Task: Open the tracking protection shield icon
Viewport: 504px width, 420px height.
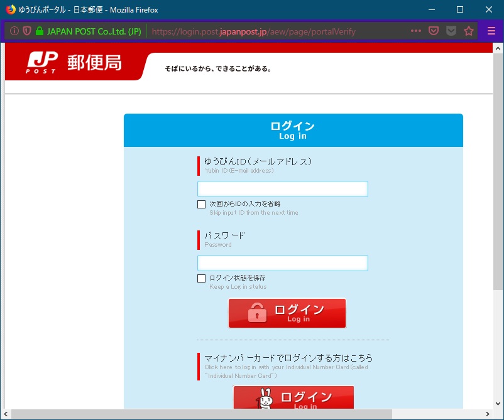Action: click(26, 31)
